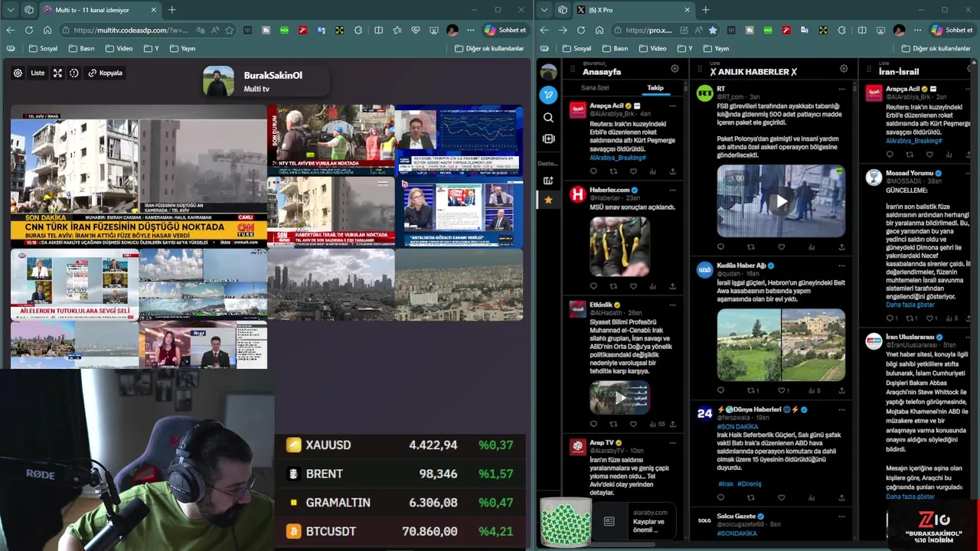Reply to the Kudüs Haber Ağı post
The image size is (980, 551).
point(720,390)
